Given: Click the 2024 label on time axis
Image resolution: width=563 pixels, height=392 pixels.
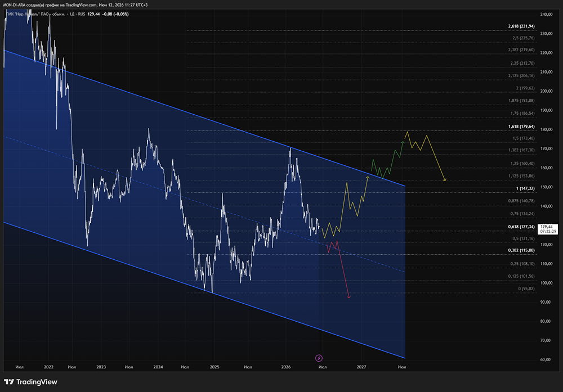Looking at the screenshot, I should click(x=158, y=367).
